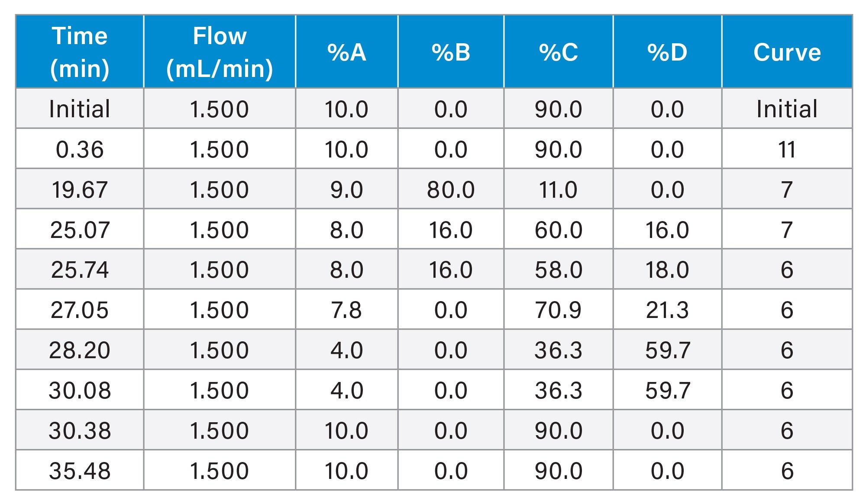Click the 21.3 value in %D column

(667, 310)
